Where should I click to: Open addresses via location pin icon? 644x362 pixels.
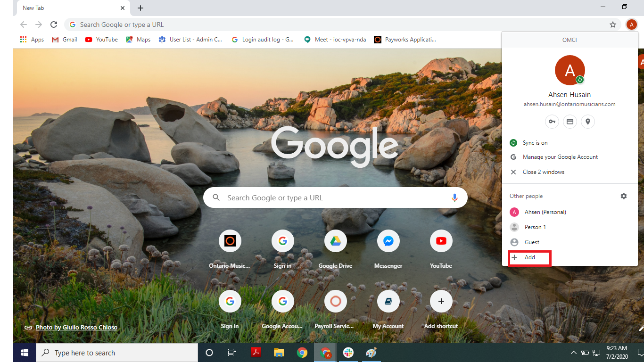click(587, 122)
